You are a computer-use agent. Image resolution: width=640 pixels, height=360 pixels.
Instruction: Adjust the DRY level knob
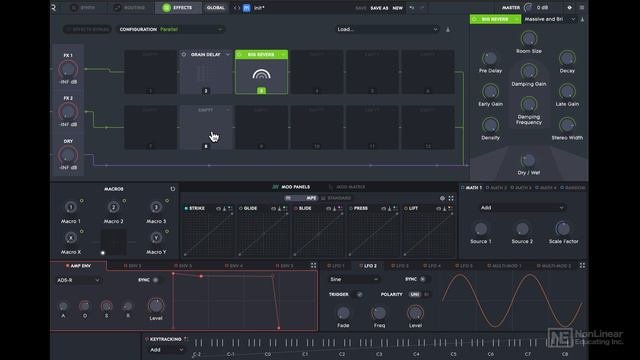click(68, 155)
